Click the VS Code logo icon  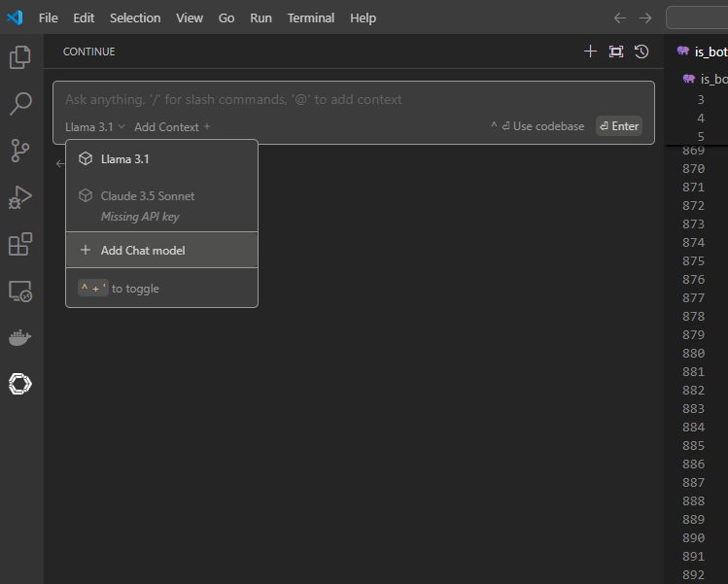pyautogui.click(x=15, y=17)
